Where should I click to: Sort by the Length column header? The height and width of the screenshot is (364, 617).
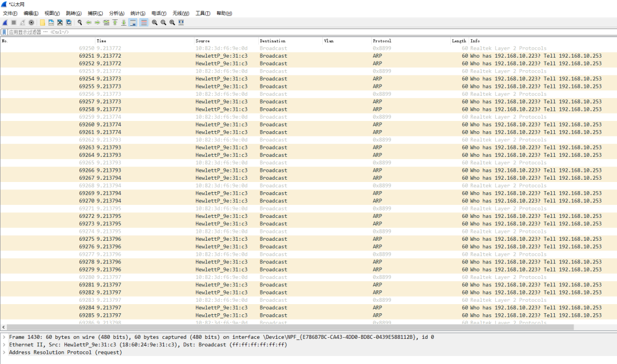pyautogui.click(x=459, y=41)
